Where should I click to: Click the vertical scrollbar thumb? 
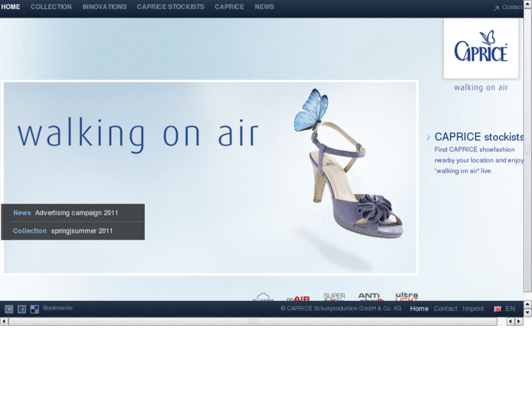[528, 149]
